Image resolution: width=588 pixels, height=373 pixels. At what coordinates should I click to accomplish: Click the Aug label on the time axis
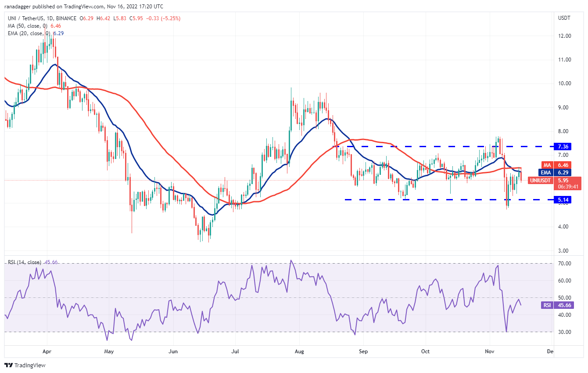pos(299,351)
